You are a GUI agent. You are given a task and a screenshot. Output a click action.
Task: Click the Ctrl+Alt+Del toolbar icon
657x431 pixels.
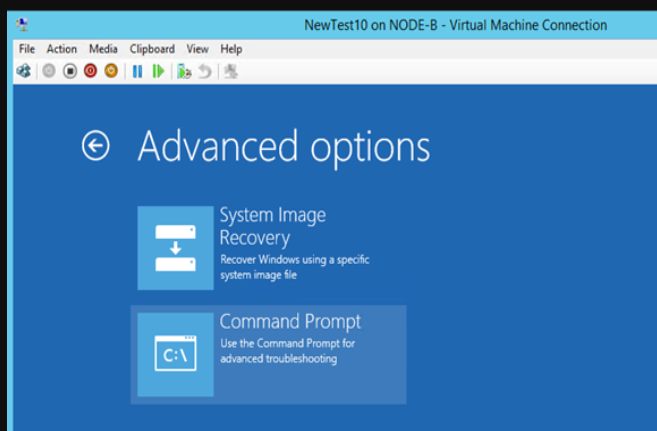24,71
